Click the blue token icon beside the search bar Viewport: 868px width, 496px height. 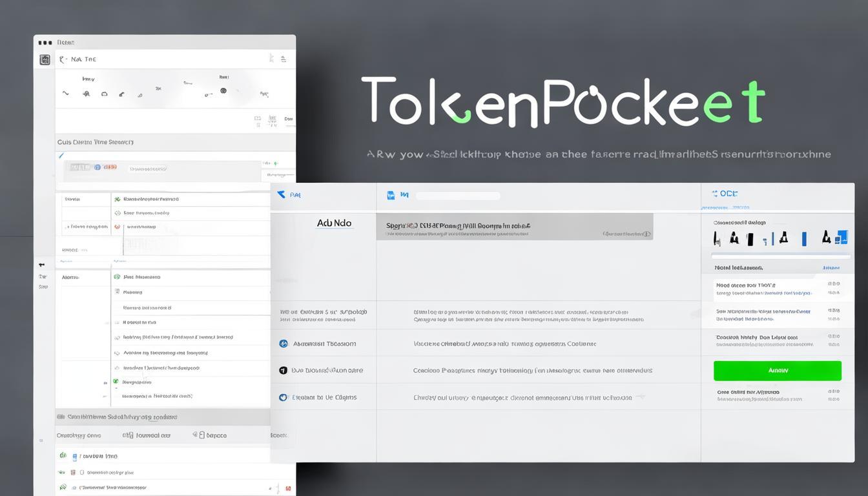[x=389, y=194]
